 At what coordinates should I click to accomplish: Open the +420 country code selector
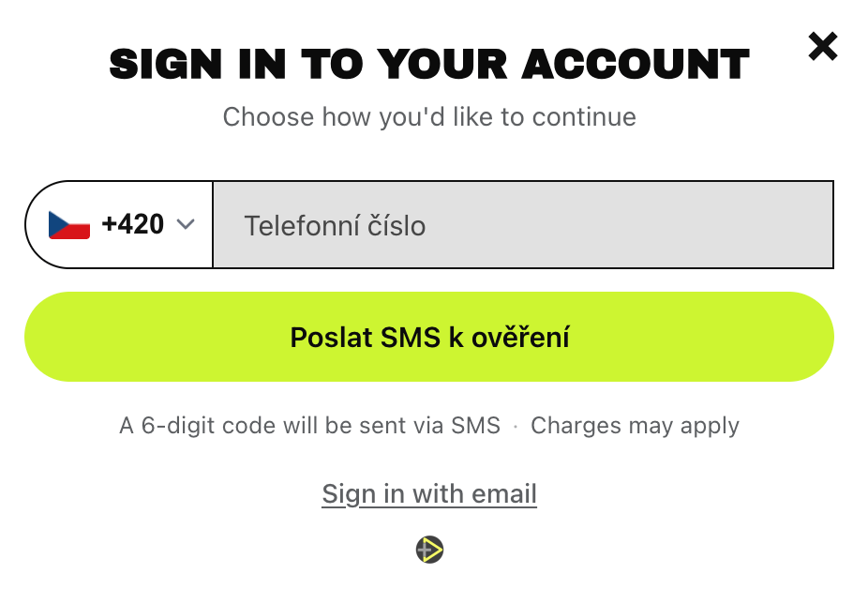click(120, 224)
